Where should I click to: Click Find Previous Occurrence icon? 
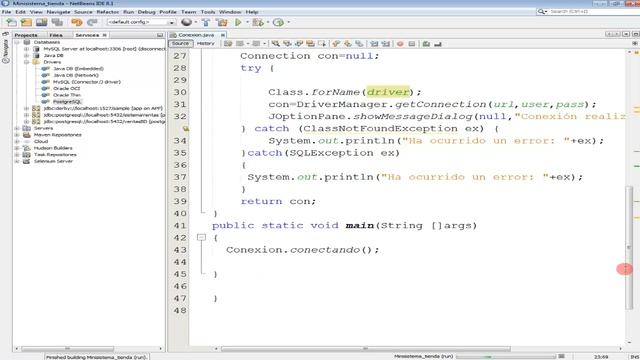287,44
